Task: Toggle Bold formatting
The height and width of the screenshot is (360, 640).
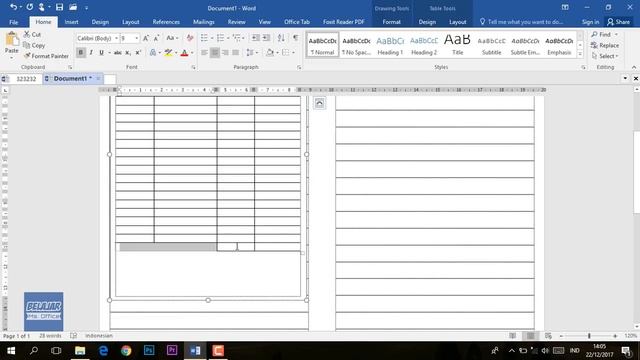Action: (81, 53)
